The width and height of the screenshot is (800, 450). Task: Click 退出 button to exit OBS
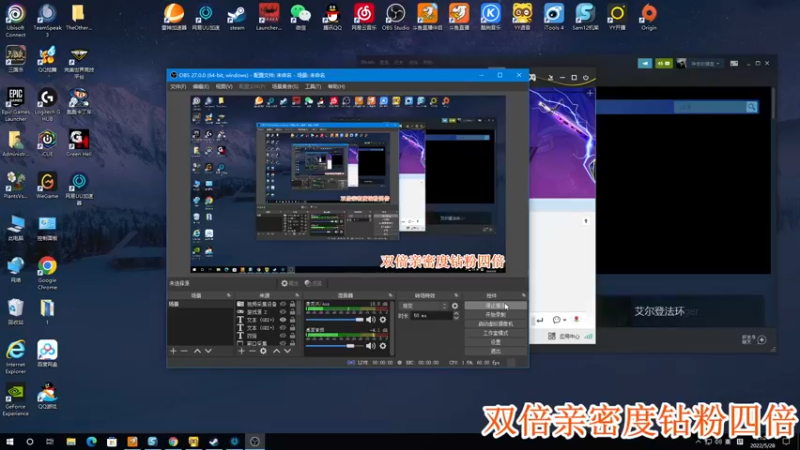coord(495,352)
